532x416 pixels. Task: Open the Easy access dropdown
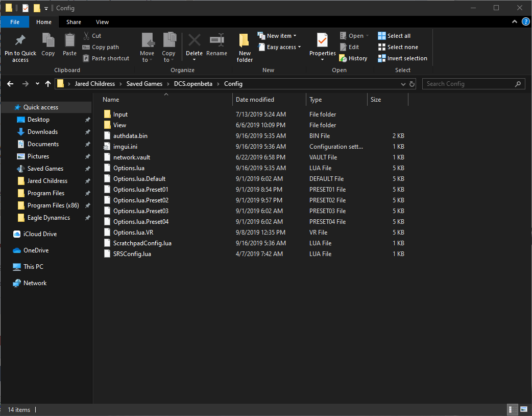point(279,47)
